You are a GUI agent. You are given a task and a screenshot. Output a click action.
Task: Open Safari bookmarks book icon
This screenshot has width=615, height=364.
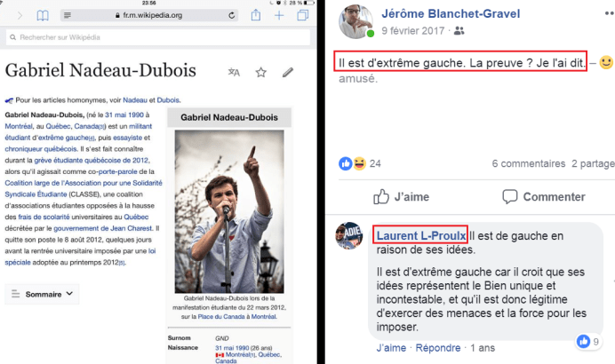(x=42, y=15)
